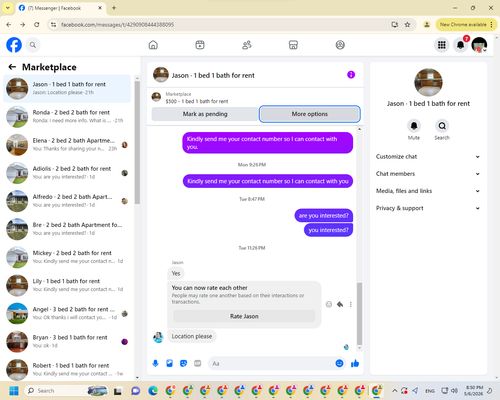Open Ronda - 2 bed 2 bath conversation
The image size is (500, 400).
click(67, 117)
